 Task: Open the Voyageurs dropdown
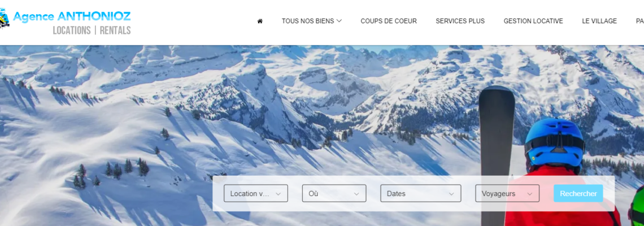(x=507, y=193)
